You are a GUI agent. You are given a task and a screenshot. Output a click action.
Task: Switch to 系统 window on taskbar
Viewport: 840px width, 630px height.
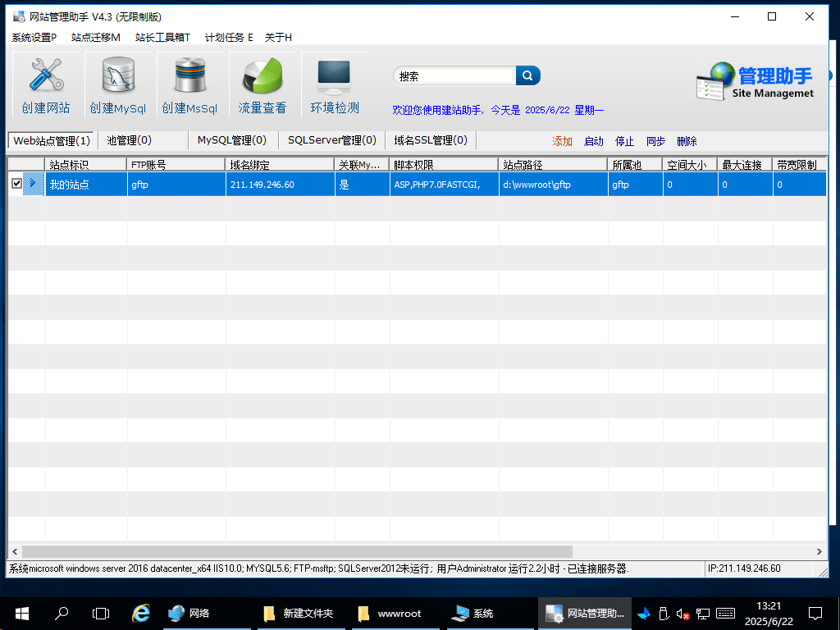click(490, 614)
